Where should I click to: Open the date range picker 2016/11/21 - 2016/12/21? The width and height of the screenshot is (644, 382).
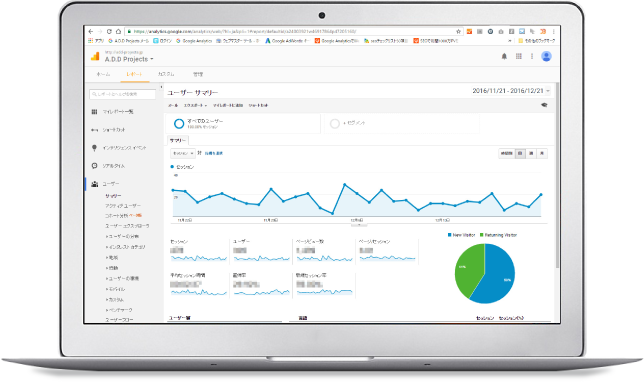[x=511, y=91]
